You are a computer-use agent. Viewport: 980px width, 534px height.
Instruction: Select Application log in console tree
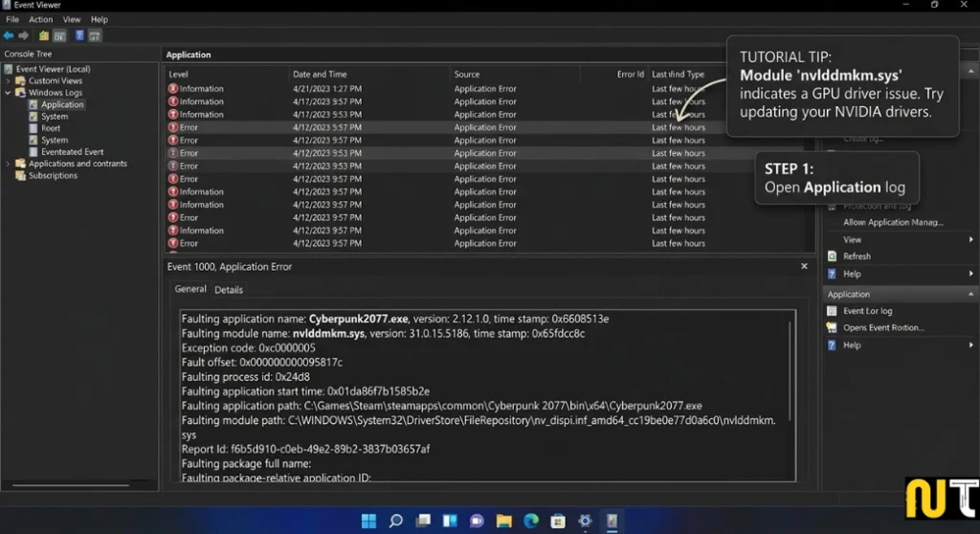pos(62,104)
